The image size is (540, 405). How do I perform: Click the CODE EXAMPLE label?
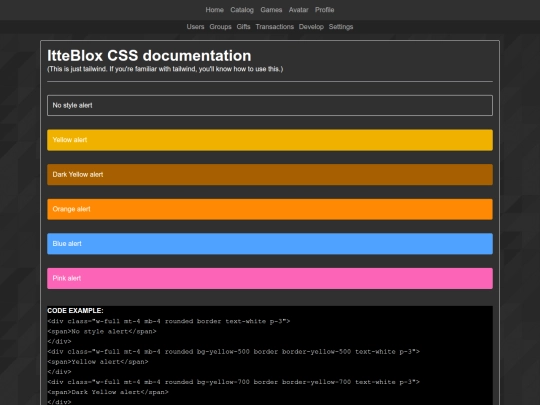(75, 311)
